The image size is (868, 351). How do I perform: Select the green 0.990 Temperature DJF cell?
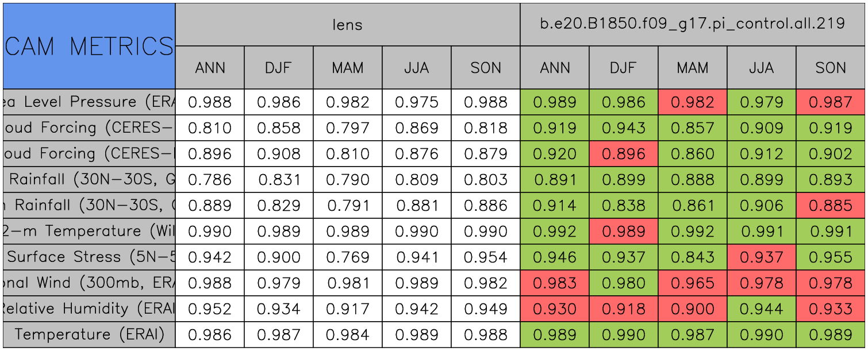623,334
